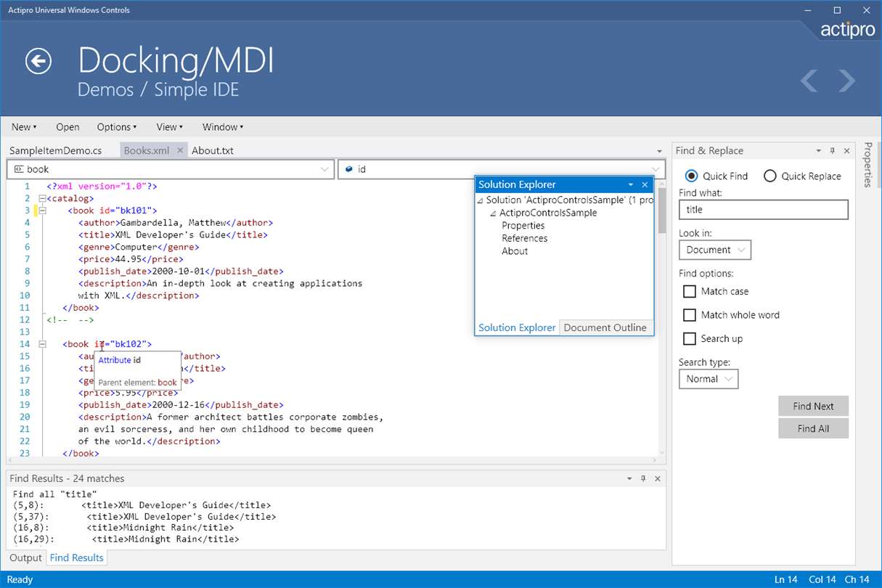Toggle auto-hide pin on Find Results panel
The width and height of the screenshot is (882, 588).
643,479
